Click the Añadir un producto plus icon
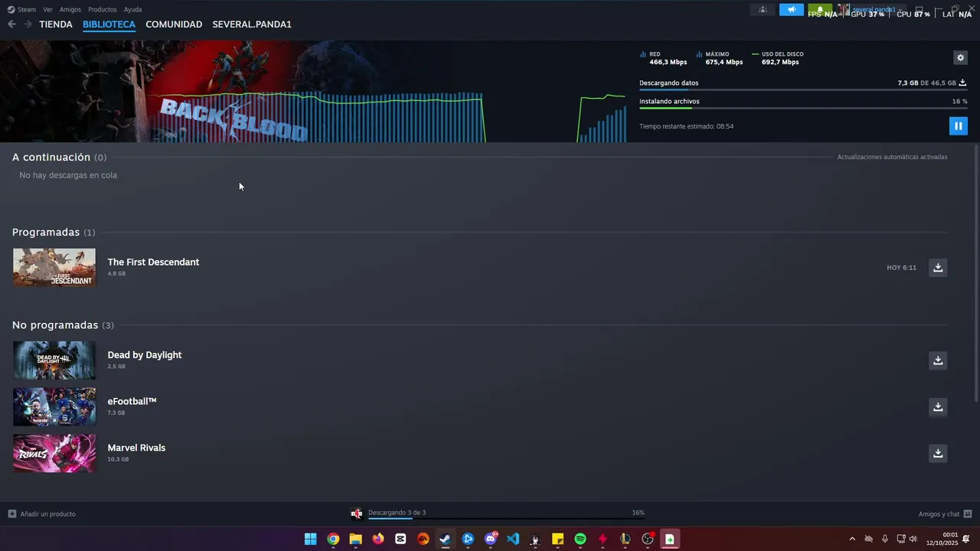 (x=11, y=514)
